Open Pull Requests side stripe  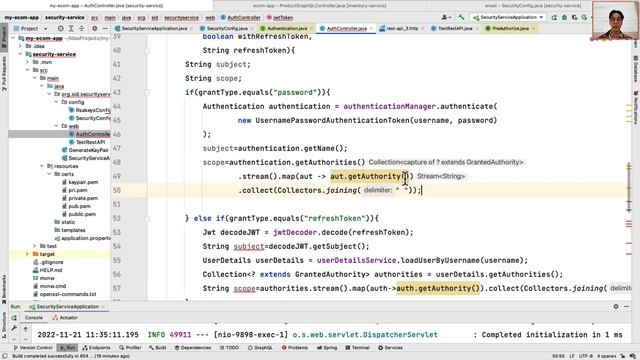(x=4, y=73)
